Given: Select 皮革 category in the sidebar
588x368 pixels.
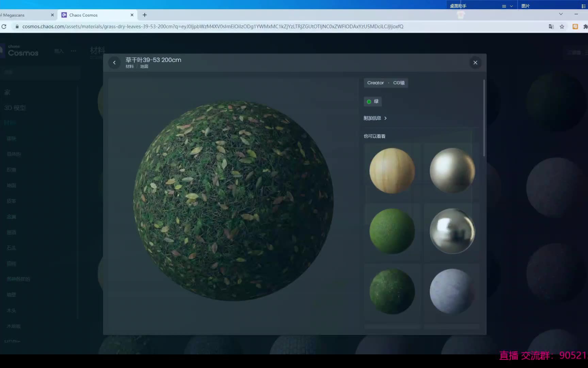Looking at the screenshot, I should coord(11,201).
